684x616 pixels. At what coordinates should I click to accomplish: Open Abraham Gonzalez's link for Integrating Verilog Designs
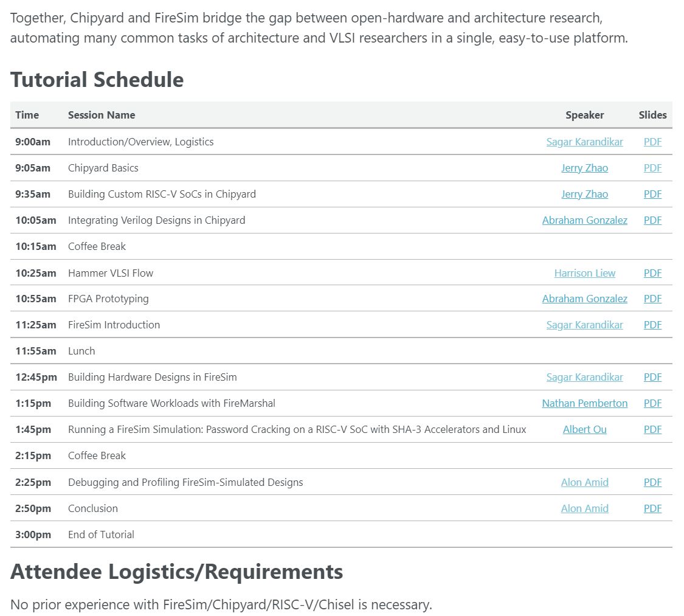(584, 220)
